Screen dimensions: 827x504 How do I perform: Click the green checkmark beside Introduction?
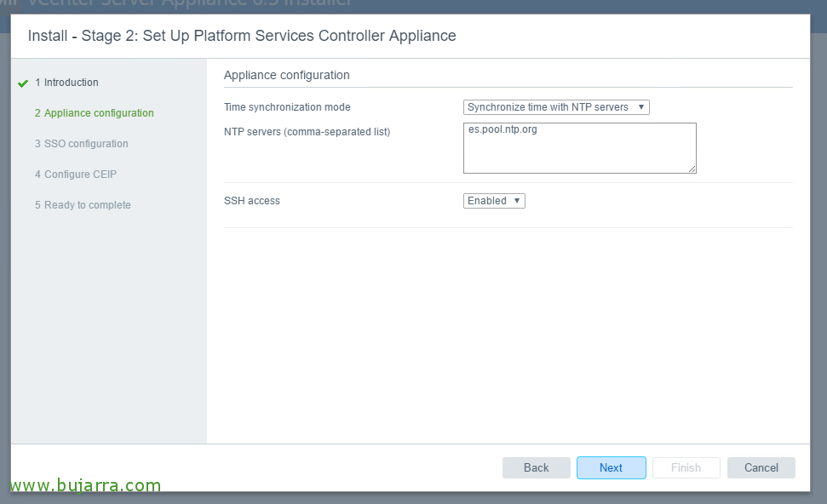pyautogui.click(x=23, y=83)
